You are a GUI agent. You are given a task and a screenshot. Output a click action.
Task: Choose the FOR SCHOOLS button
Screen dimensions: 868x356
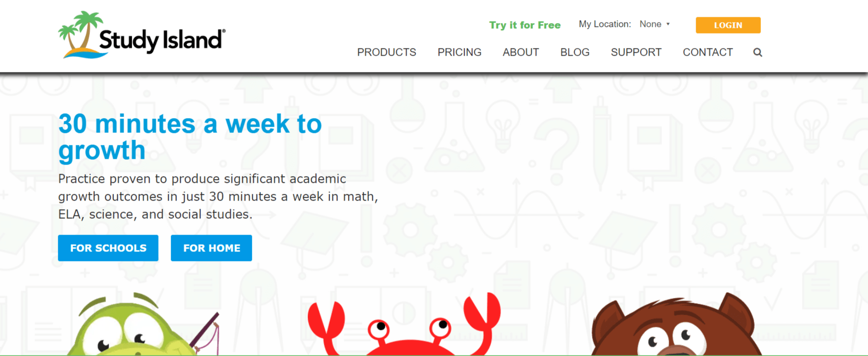click(x=108, y=248)
